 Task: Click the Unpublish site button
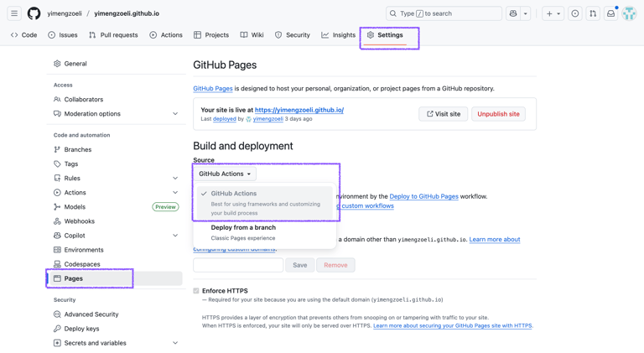tap(498, 114)
